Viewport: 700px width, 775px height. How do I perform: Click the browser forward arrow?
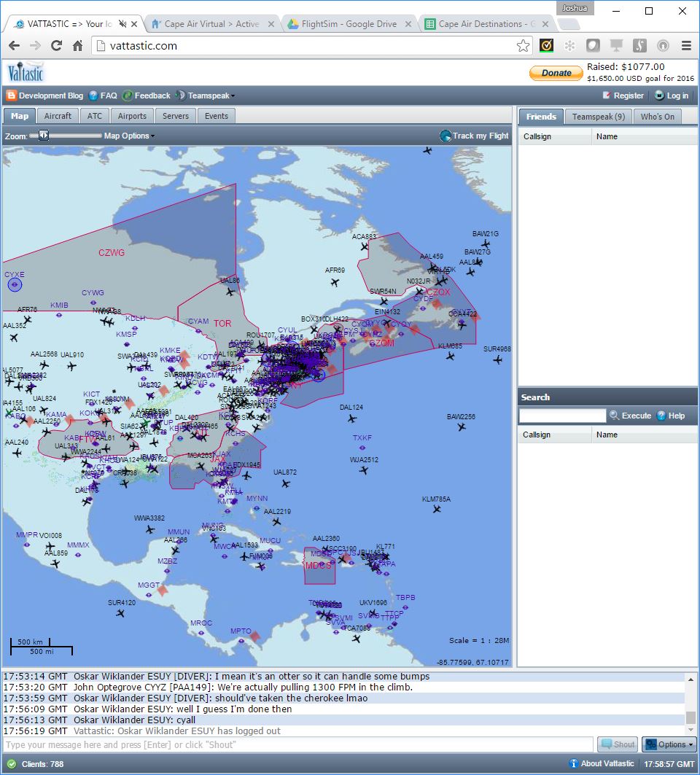pos(35,46)
